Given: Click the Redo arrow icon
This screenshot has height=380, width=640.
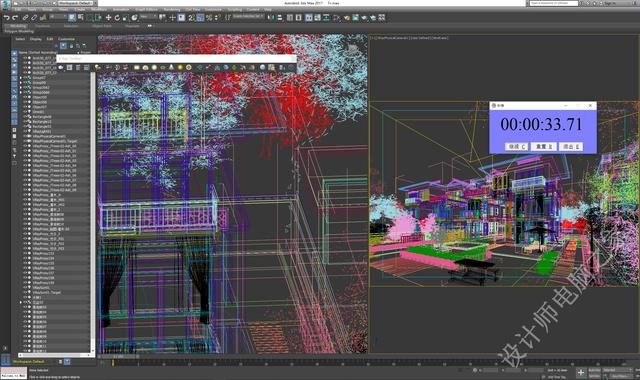Looking at the screenshot, I should (x=15, y=18).
